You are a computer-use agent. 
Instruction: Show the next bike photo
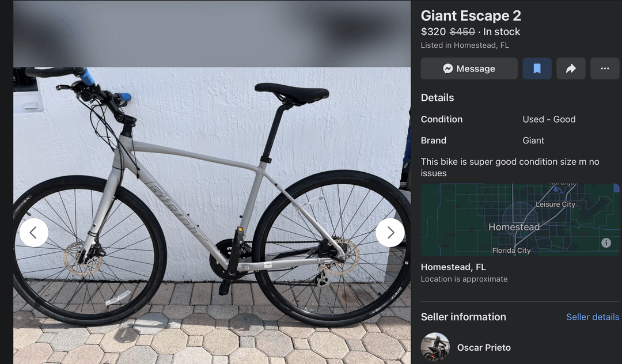pos(390,232)
